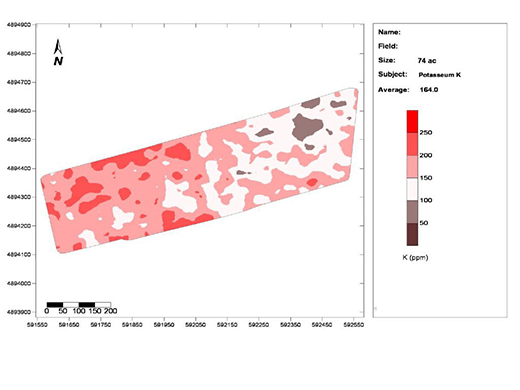Select the dark brown 0-50 legend swatch
Image resolution: width=520 pixels, height=390 pixels.
click(412, 234)
